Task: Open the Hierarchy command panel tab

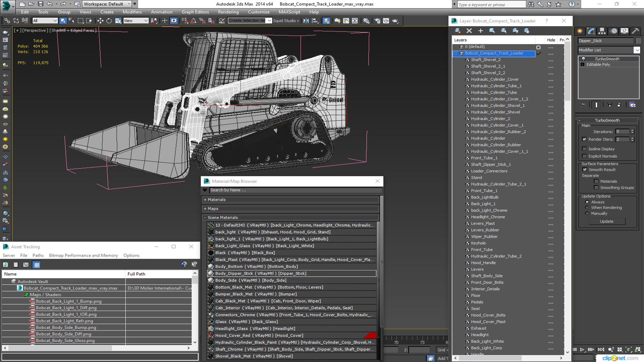Action: pyautogui.click(x=602, y=31)
